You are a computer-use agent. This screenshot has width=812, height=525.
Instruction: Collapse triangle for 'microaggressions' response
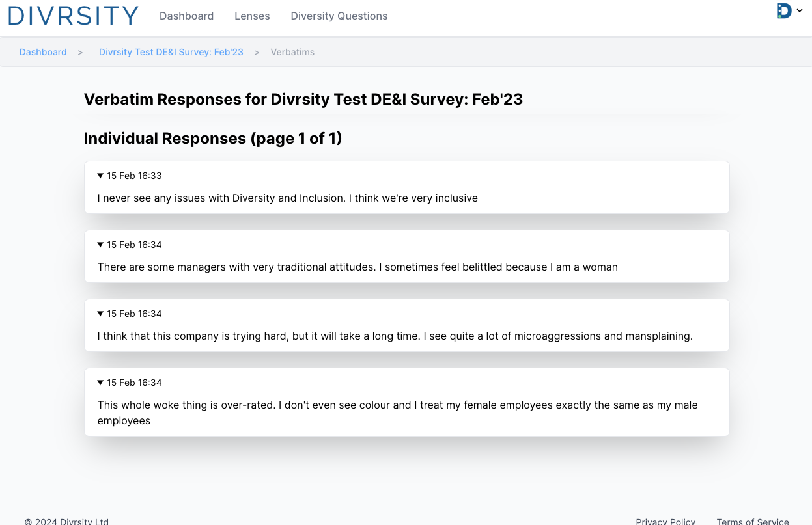click(x=100, y=314)
